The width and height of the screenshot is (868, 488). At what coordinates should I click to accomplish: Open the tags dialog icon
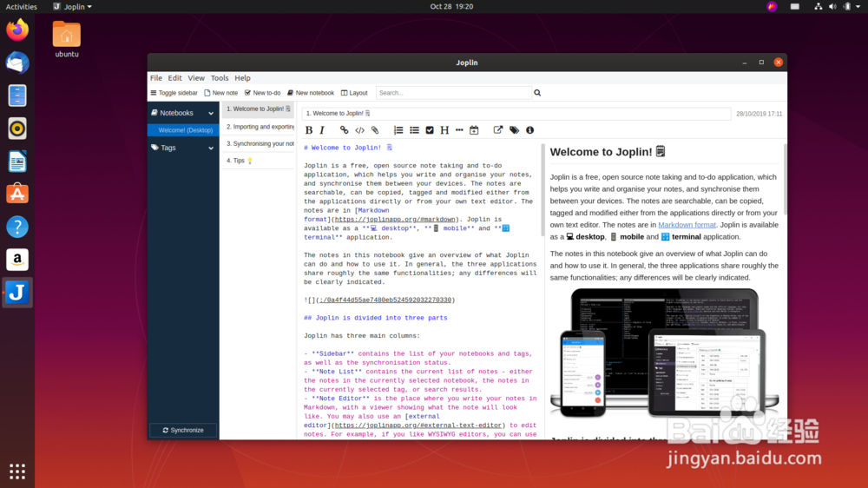514,130
